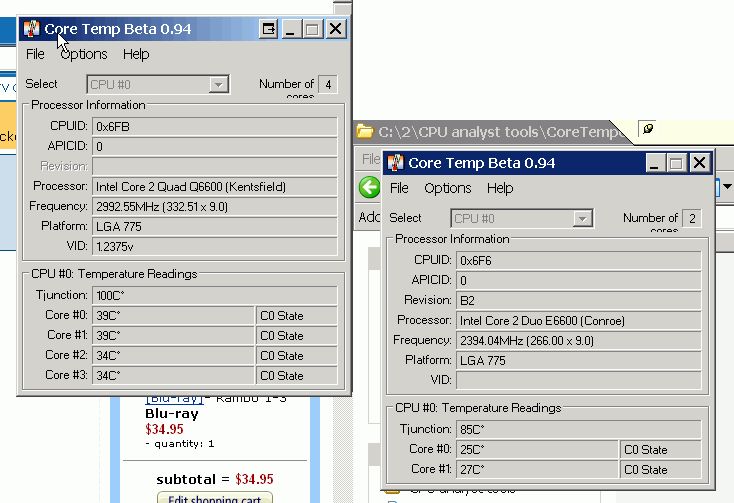Viewport: 734px width, 503px height.
Task: Click green back arrow in Explorer window
Action: (369, 187)
